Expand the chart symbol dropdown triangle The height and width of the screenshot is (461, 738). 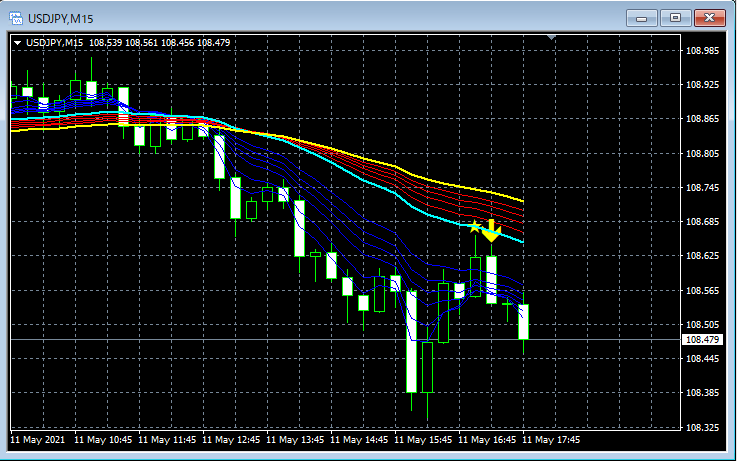click(17, 43)
